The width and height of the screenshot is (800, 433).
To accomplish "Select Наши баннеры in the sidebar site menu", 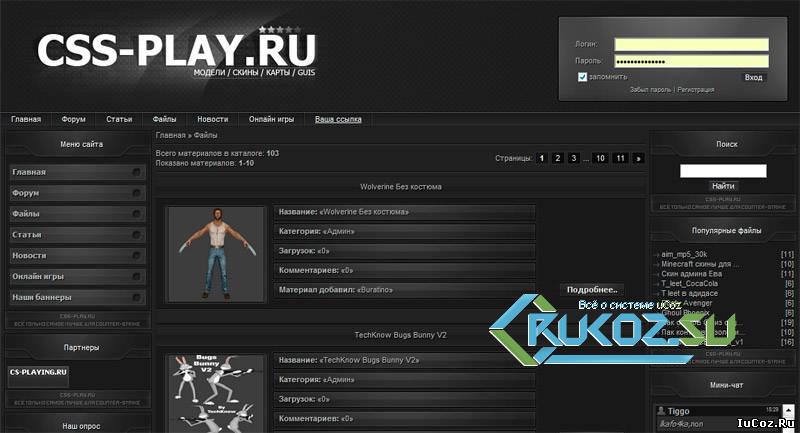I will 77,297.
